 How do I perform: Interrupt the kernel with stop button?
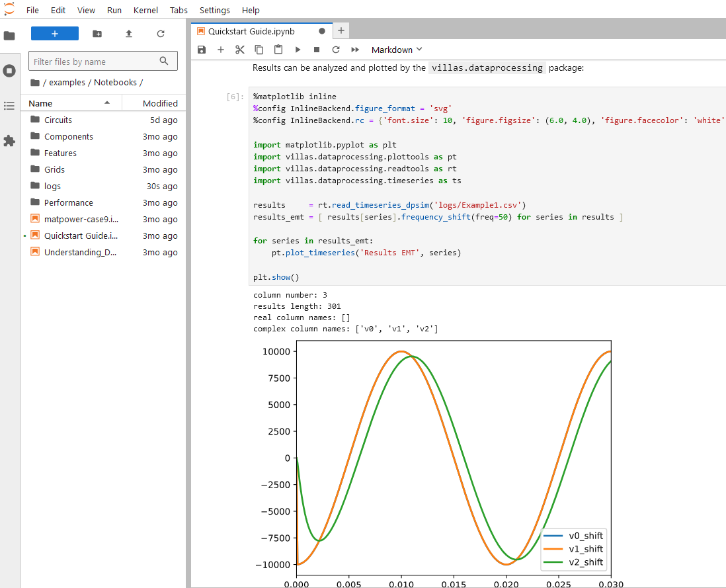click(x=317, y=50)
